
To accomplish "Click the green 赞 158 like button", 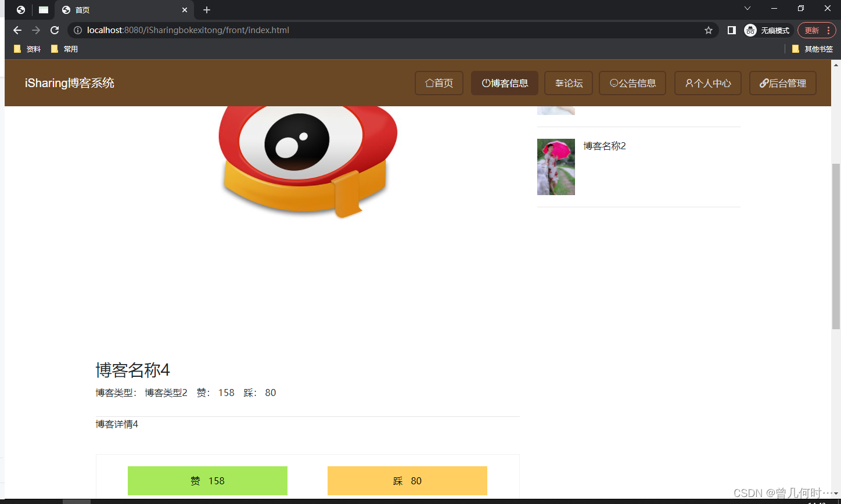I will [207, 481].
